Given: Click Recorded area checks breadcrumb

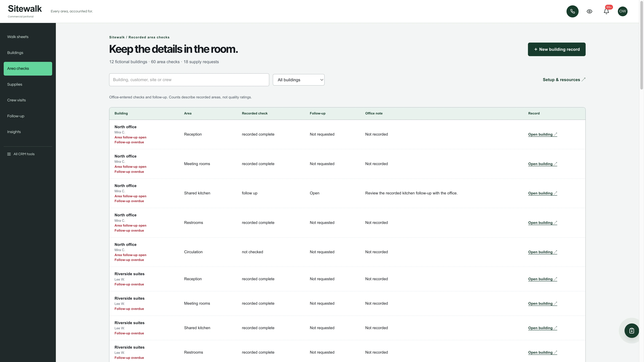Looking at the screenshot, I should (149, 37).
